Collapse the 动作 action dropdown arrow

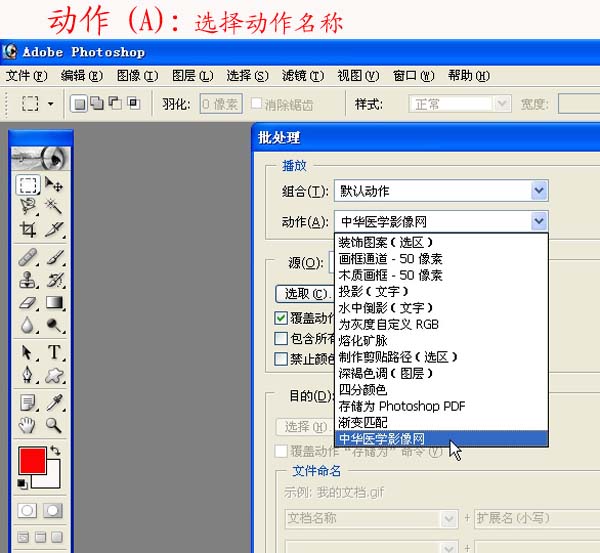pos(539,221)
